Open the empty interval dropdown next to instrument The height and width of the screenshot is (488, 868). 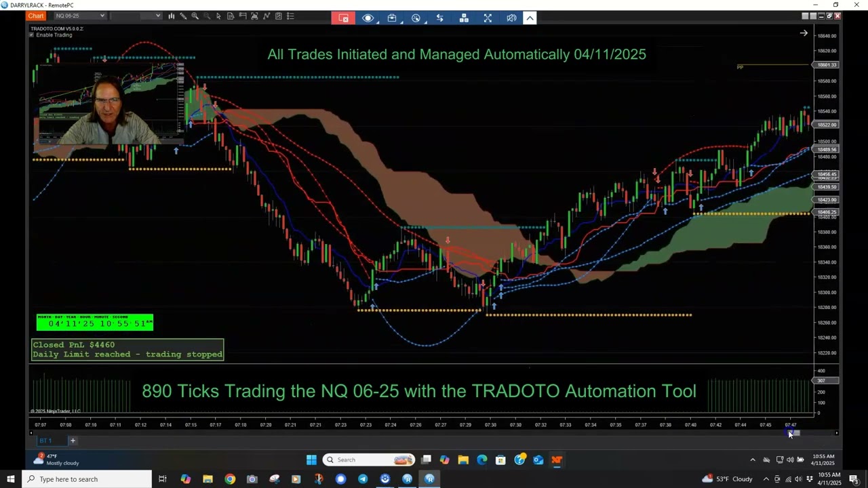(136, 16)
